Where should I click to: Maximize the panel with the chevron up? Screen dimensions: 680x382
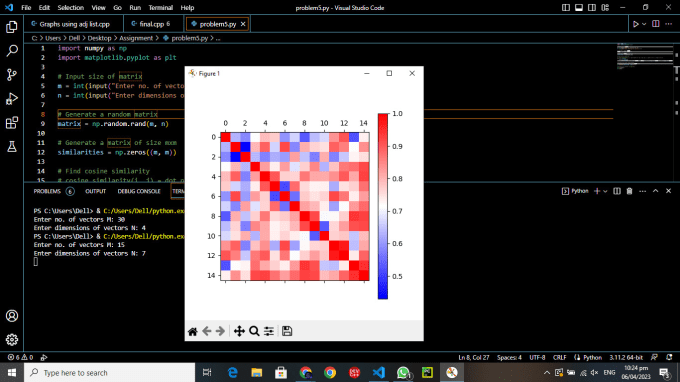(655, 191)
